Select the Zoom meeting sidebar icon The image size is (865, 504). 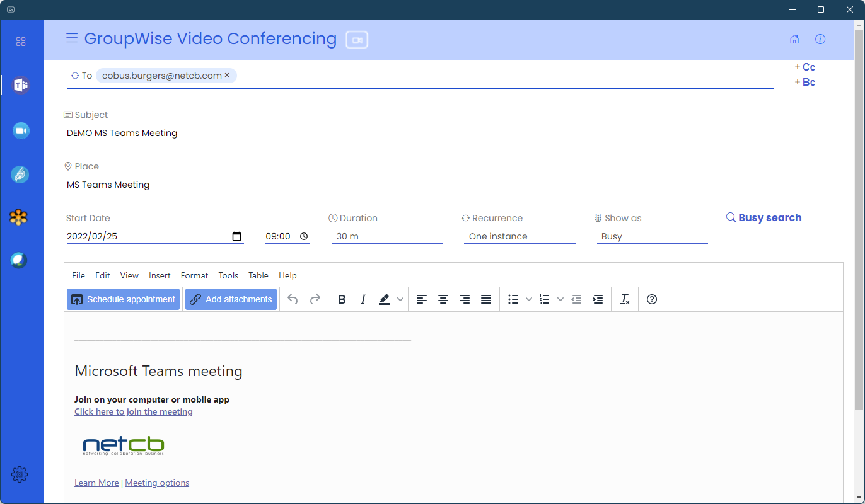click(x=21, y=130)
